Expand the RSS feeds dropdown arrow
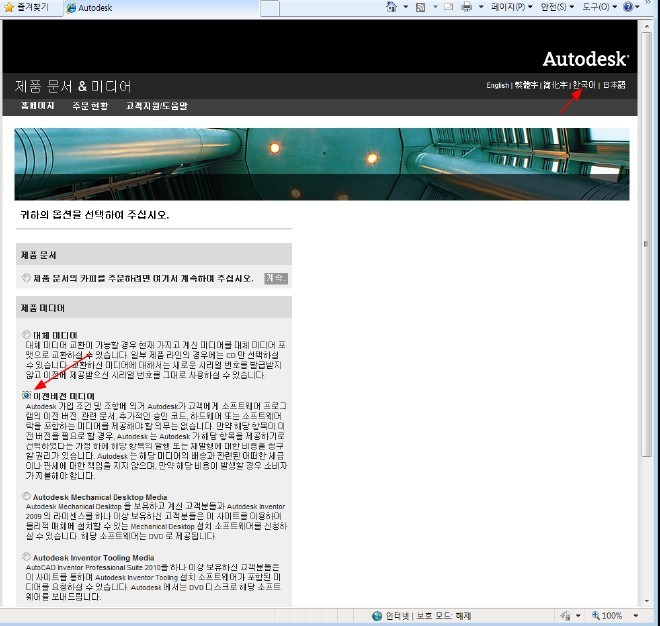Viewport: 660px width, 626px height. tap(435, 7)
